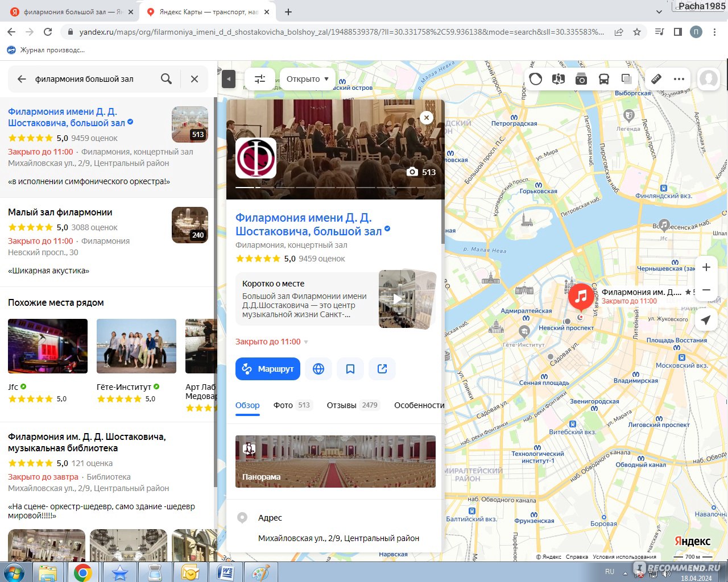Open the 'Открыто' filter dropdown

pos(308,79)
